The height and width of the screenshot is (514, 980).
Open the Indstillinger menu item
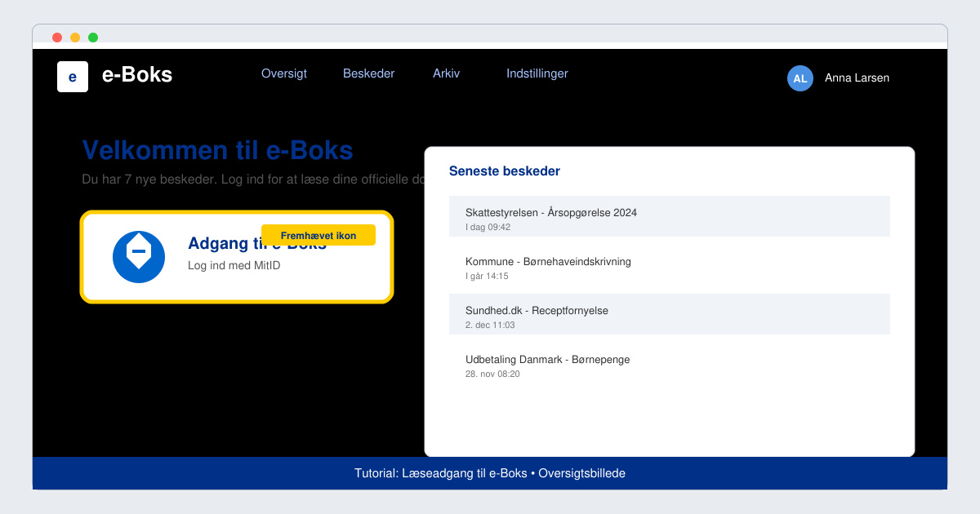coord(537,73)
